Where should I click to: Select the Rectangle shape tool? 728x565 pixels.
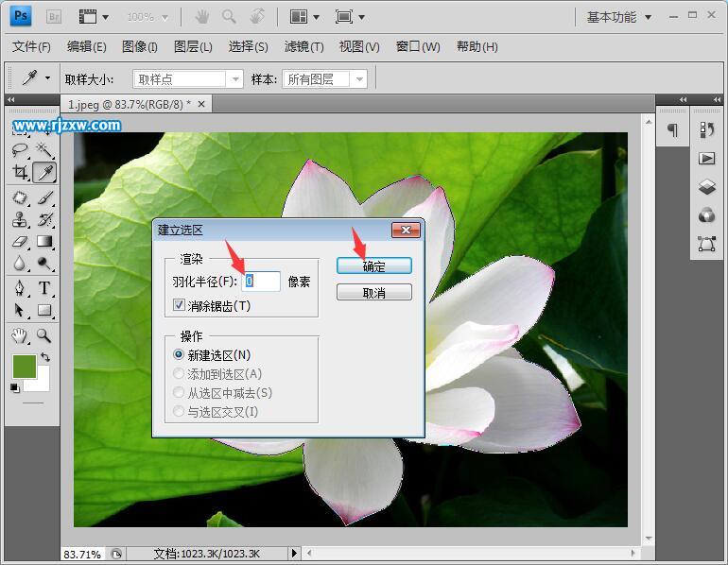click(x=44, y=310)
